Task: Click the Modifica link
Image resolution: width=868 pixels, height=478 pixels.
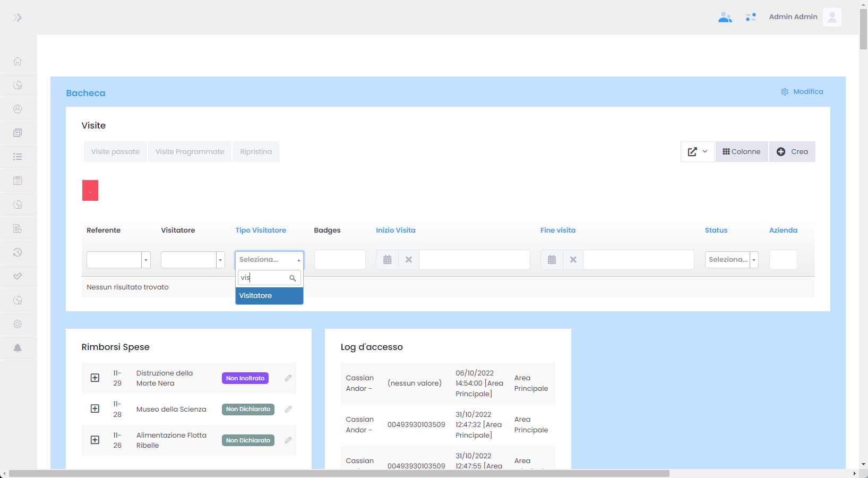Action: 802,91
